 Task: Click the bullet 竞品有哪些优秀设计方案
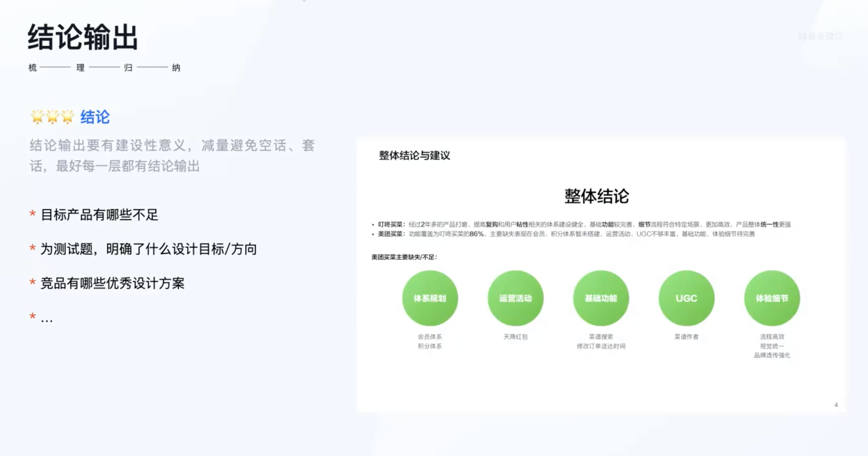112,283
